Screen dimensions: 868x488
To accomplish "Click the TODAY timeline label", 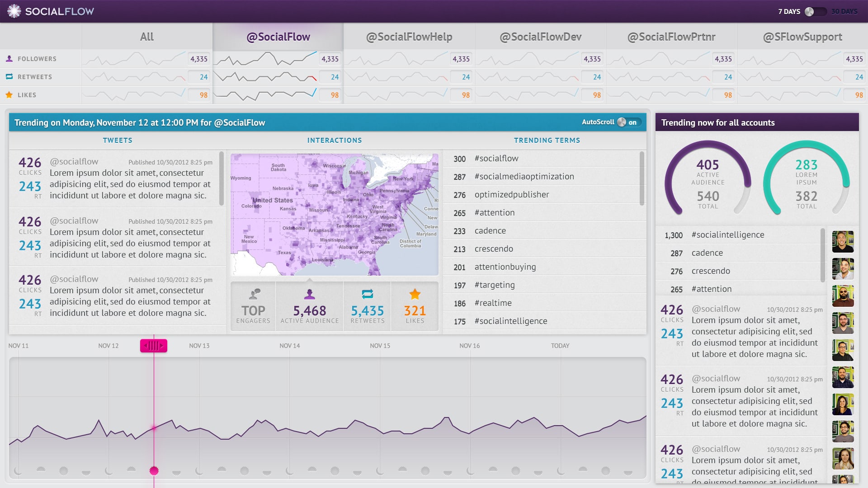I will coord(560,346).
